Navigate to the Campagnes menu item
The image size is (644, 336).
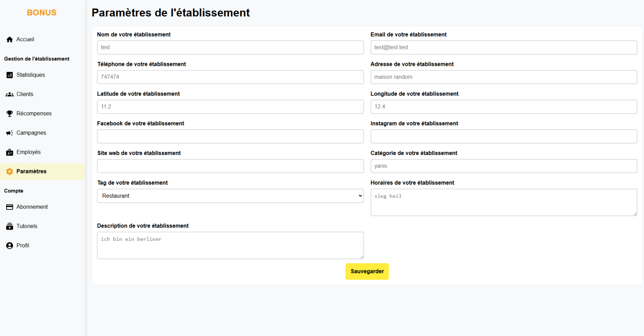point(31,133)
